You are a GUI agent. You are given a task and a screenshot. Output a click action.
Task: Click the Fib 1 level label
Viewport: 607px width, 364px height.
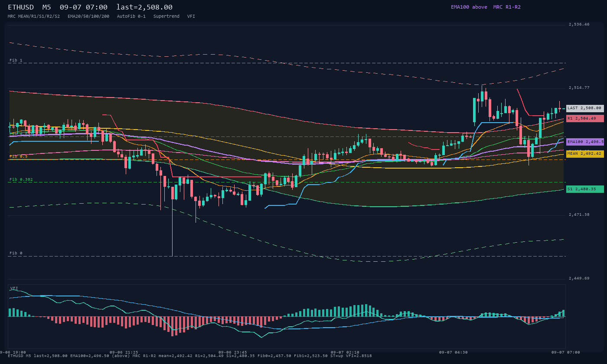point(16,60)
